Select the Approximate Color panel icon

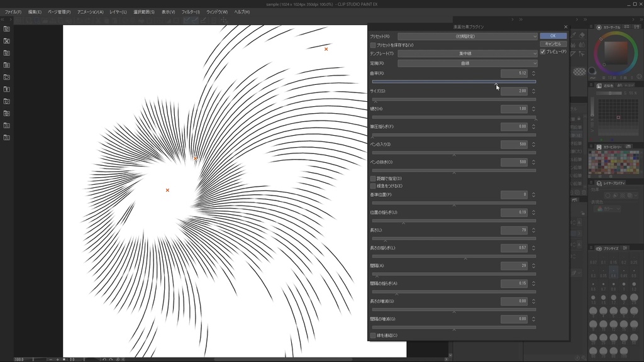[599, 85]
